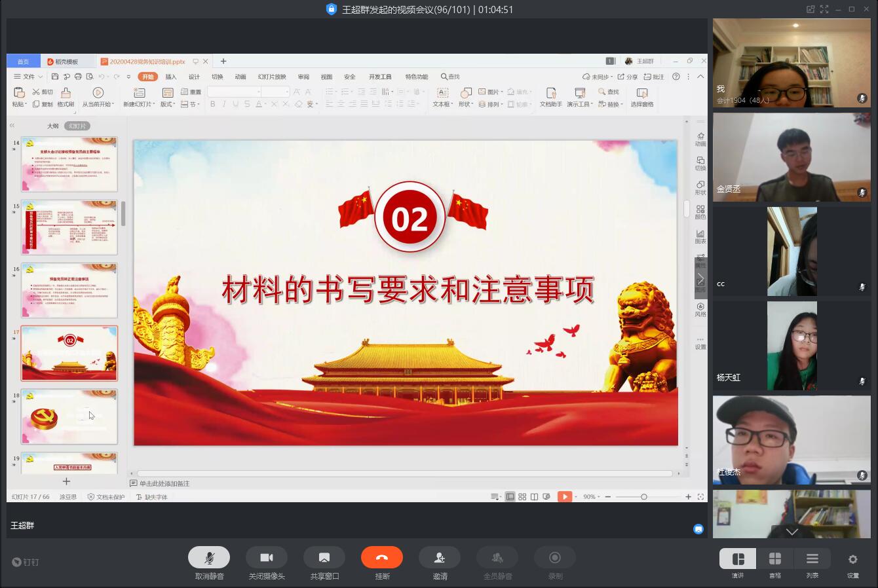The width and height of the screenshot is (878, 588).
Task: Open the 设计 design ribbon tab
Action: [x=194, y=77]
